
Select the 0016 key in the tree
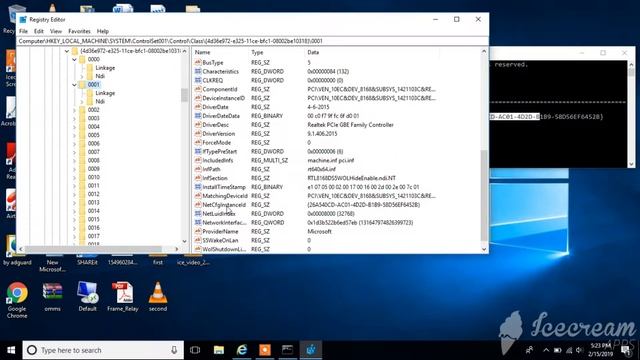point(93,227)
